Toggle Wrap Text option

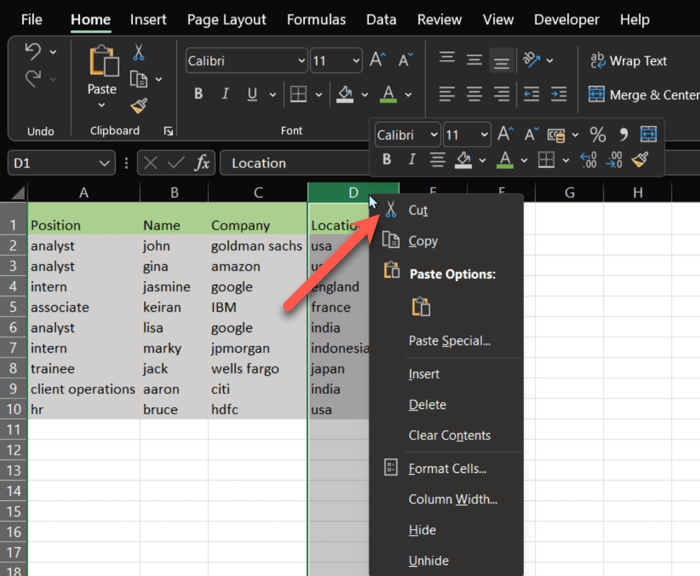pyautogui.click(x=628, y=61)
